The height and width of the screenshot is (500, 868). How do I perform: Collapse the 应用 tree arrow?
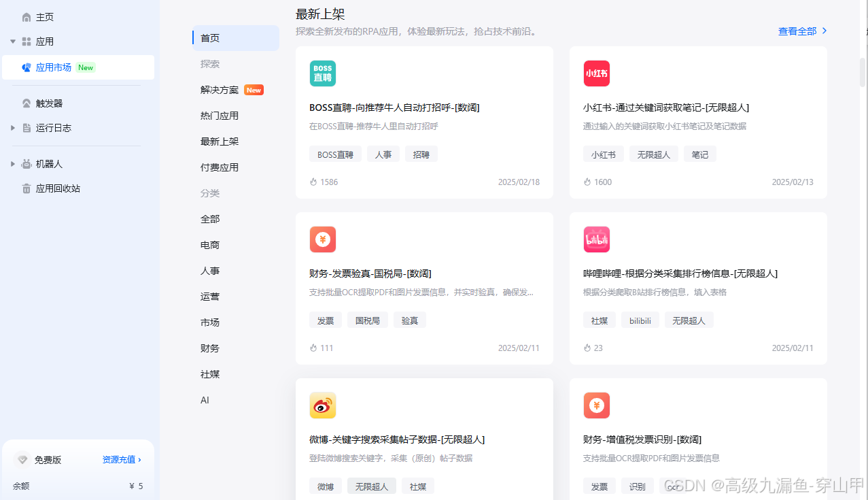[13, 41]
